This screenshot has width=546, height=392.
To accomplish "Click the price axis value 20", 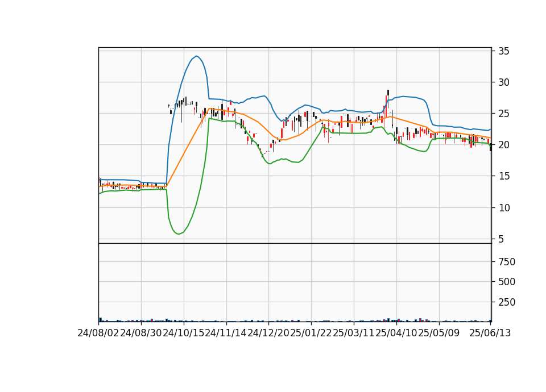I will (504, 145).
